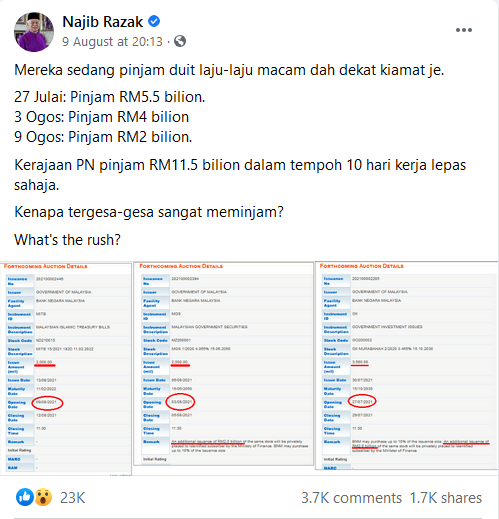Show the 23K reactions list
This screenshot has width=499, height=519.
tap(73, 498)
